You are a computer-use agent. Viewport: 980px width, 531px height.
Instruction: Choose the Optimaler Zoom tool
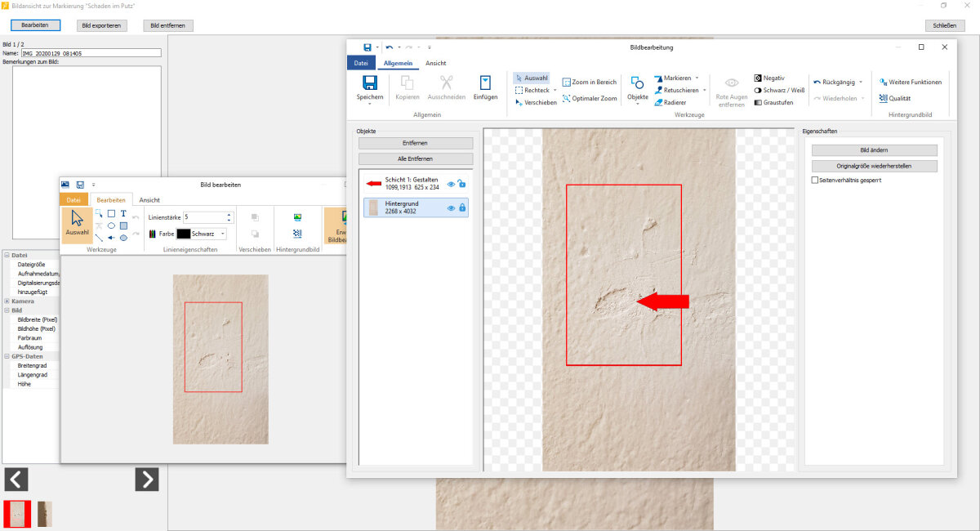point(590,98)
